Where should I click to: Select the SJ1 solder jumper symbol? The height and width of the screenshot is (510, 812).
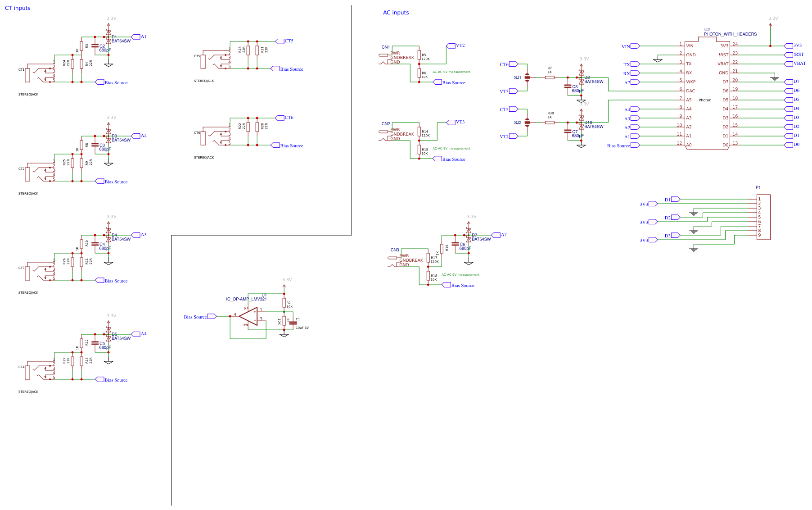[x=527, y=77]
